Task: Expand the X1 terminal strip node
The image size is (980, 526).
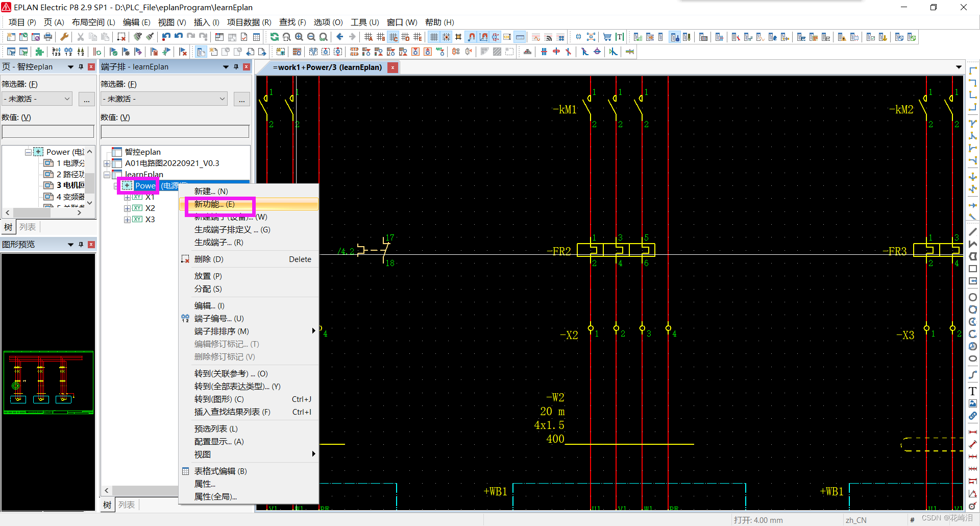Action: click(x=127, y=197)
